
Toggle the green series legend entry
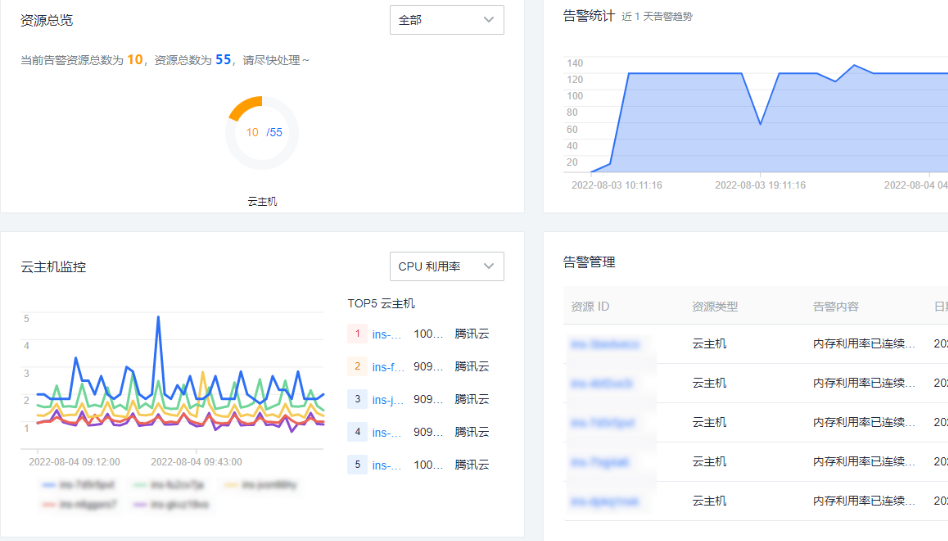169,485
